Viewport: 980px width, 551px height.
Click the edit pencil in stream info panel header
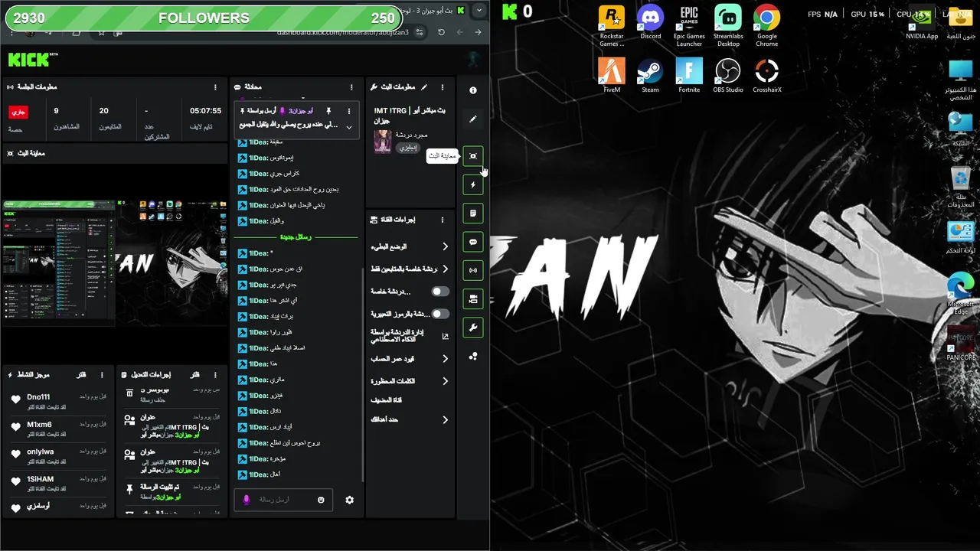click(424, 87)
